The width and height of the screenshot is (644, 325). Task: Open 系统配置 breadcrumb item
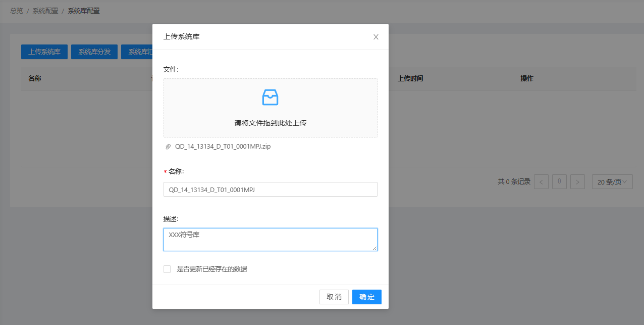(x=45, y=11)
